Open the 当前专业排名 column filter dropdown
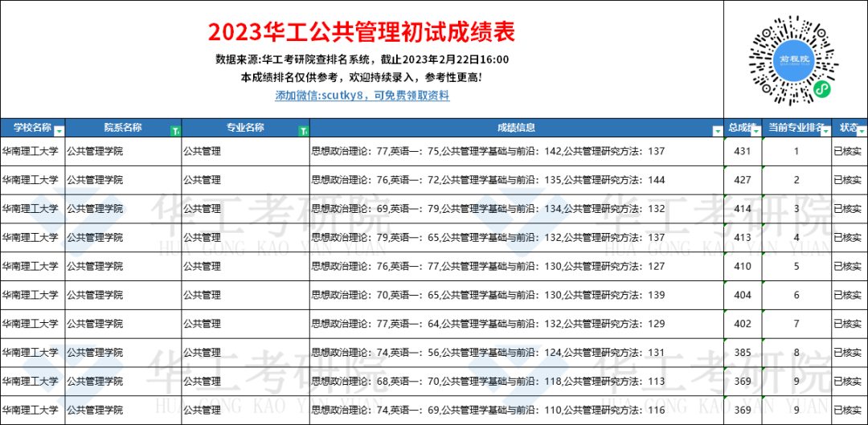 [826, 131]
